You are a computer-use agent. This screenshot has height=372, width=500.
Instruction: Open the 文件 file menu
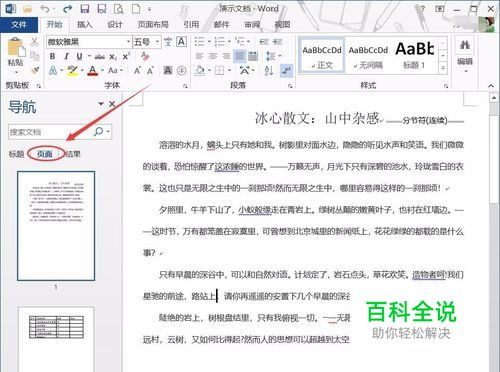19,24
